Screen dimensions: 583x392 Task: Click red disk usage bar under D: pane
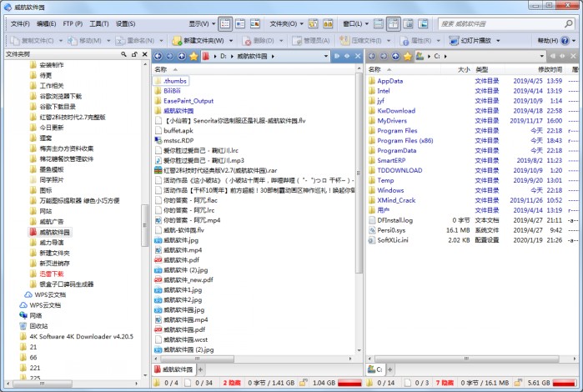(349, 383)
